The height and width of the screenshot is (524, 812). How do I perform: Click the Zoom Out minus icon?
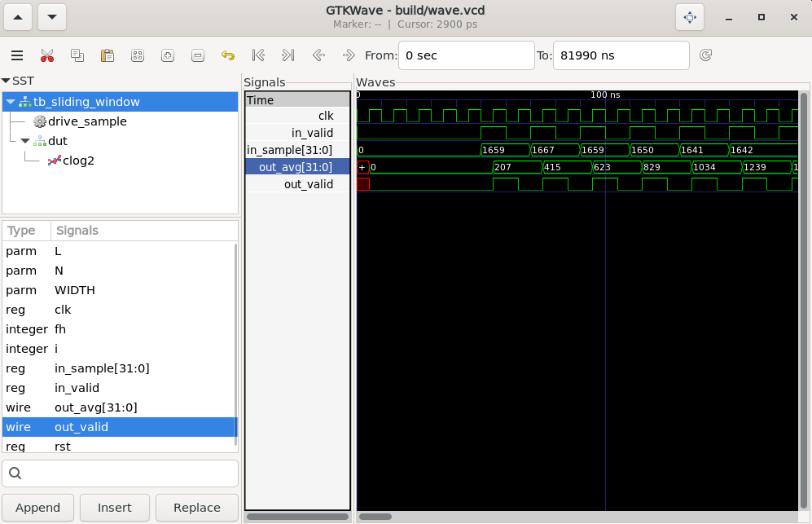(198, 55)
